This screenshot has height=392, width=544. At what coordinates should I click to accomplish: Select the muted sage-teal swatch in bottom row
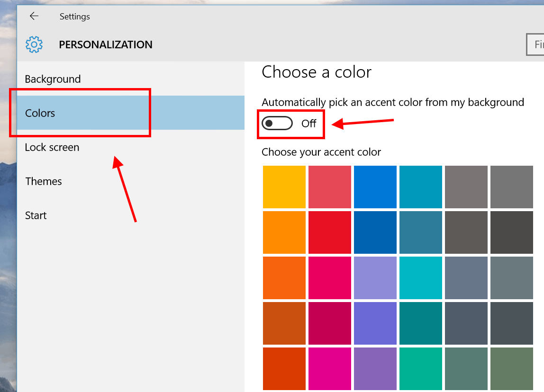click(x=466, y=368)
